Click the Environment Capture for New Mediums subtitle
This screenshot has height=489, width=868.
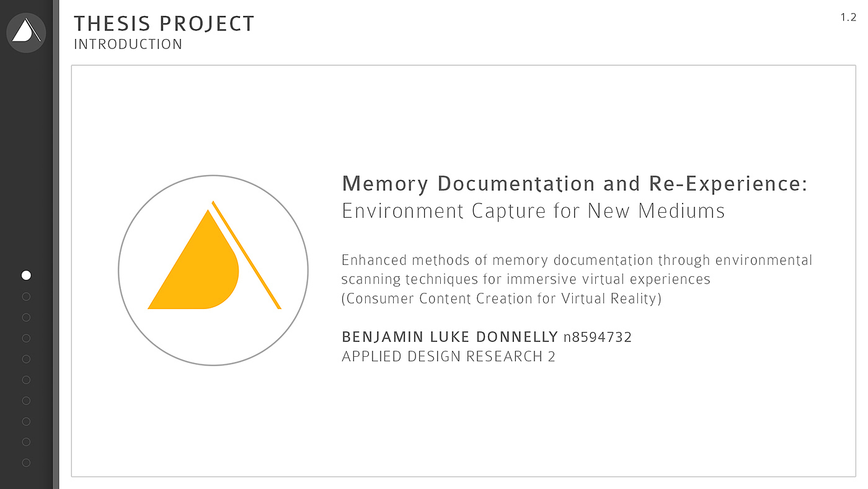pos(533,211)
